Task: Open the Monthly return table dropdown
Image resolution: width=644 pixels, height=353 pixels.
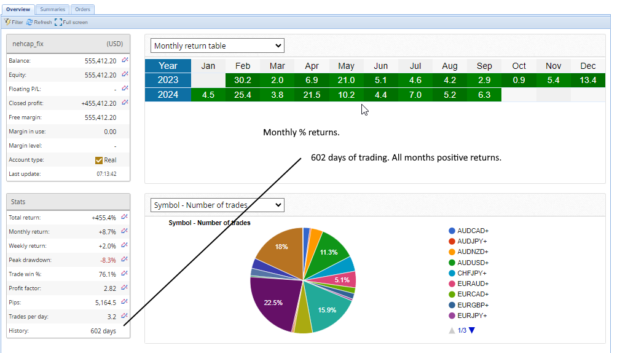Action: (217, 46)
